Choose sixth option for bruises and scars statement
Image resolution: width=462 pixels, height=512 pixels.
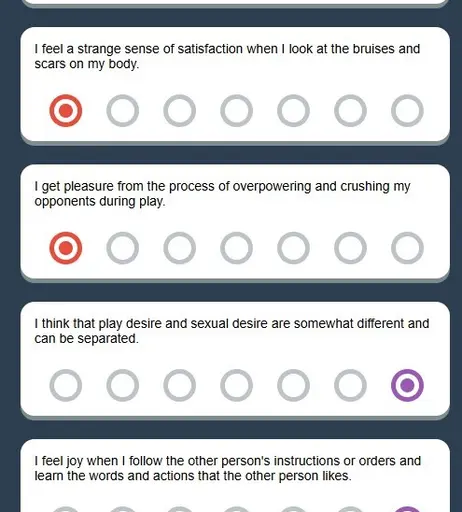click(x=350, y=111)
